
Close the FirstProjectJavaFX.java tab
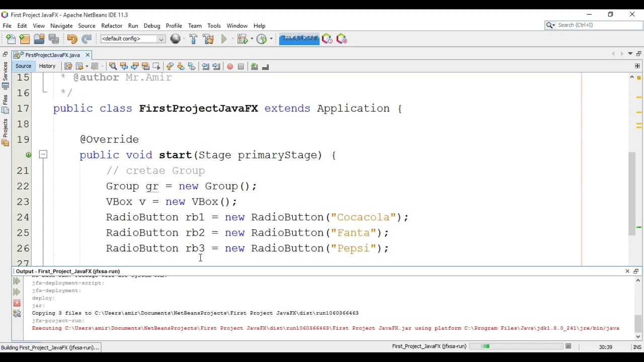88,55
